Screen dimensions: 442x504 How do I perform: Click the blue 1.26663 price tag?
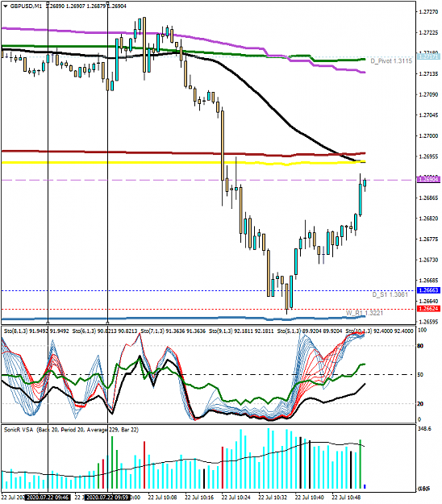(428, 290)
